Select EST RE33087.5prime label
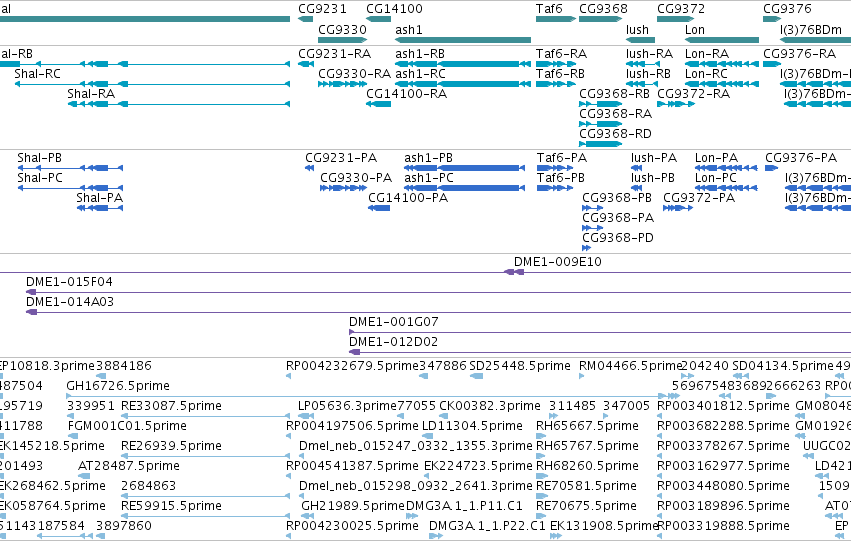The image size is (851, 541). point(172,406)
